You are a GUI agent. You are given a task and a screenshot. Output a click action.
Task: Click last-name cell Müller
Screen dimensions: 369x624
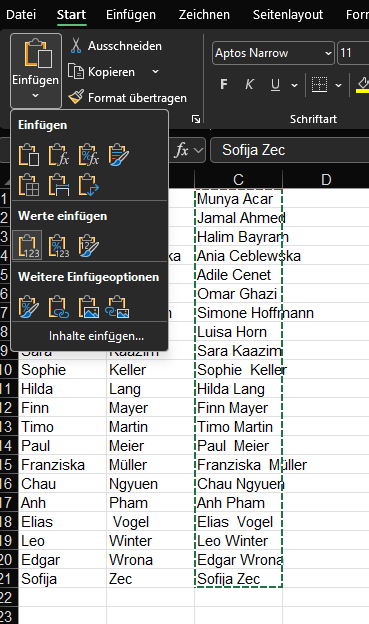pyautogui.click(x=150, y=465)
